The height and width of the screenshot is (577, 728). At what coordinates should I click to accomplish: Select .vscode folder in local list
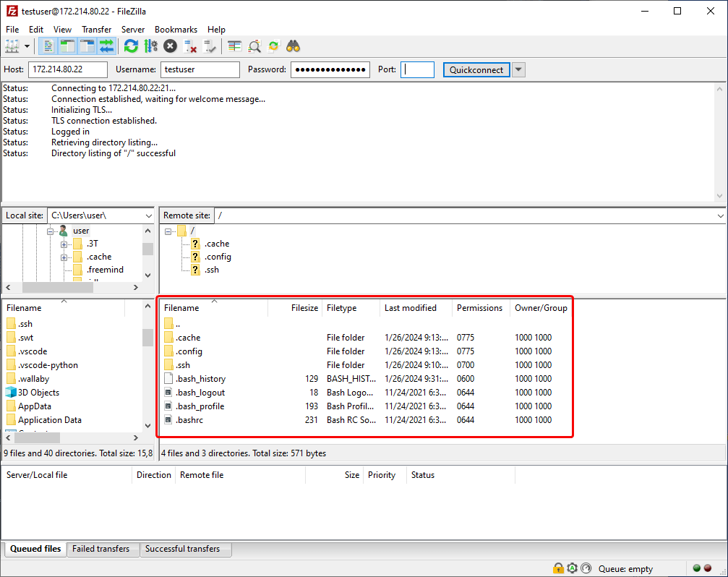[x=33, y=351]
